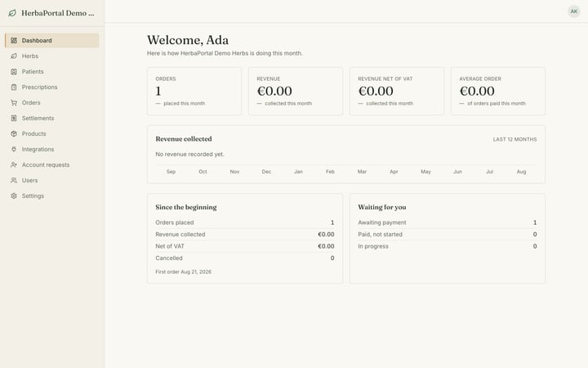
Task: Click the Products box icon
Action: (x=14, y=133)
